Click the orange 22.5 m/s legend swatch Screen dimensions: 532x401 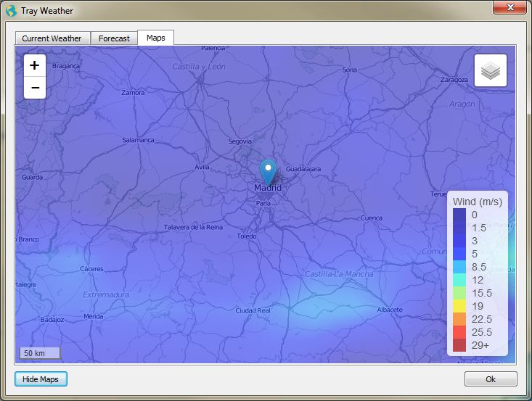[459, 319]
